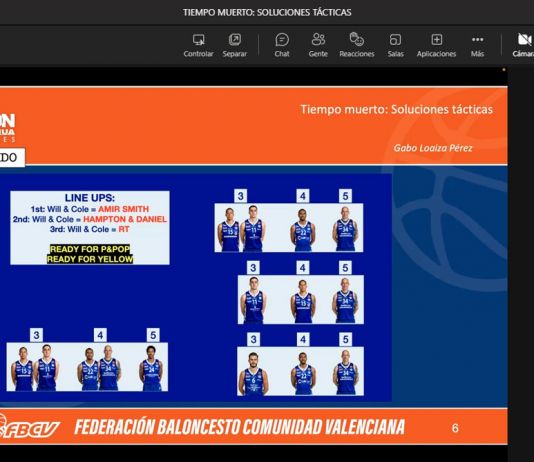Click position label 3 in middle-right lineup
The width and height of the screenshot is (534, 462).
click(x=253, y=268)
